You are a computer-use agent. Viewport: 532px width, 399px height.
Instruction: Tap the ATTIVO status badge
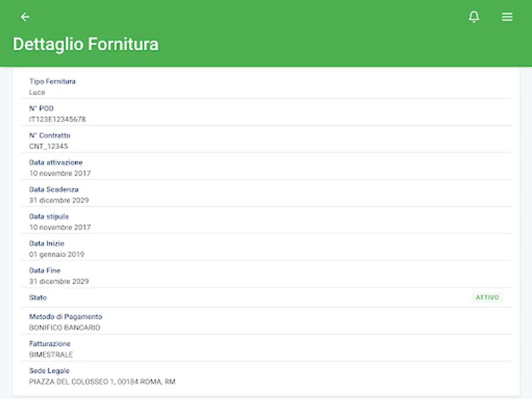click(x=487, y=297)
